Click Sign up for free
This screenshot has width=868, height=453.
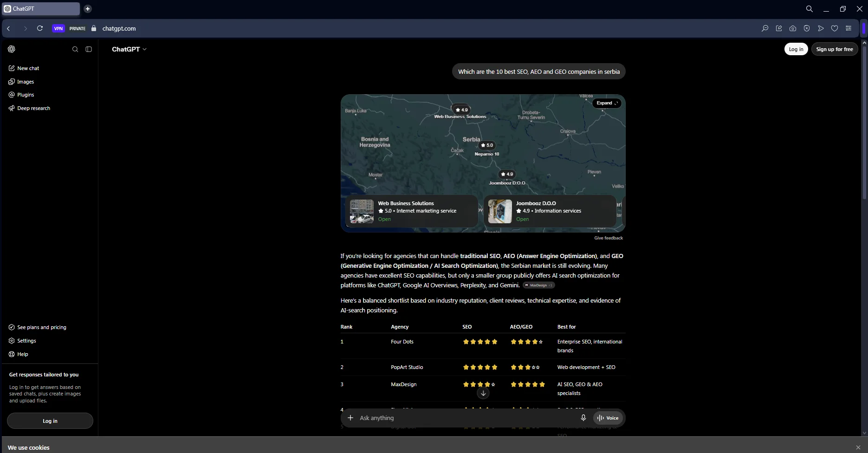(x=835, y=49)
